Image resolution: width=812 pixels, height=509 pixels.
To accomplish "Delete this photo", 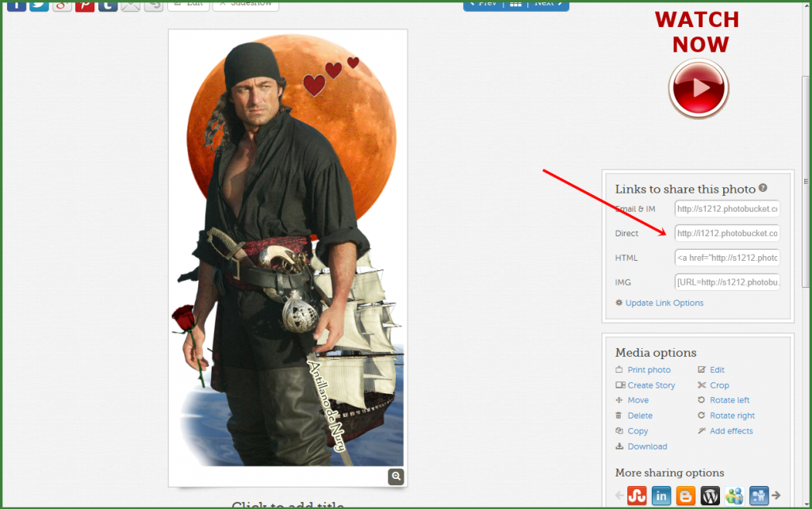I will point(640,415).
